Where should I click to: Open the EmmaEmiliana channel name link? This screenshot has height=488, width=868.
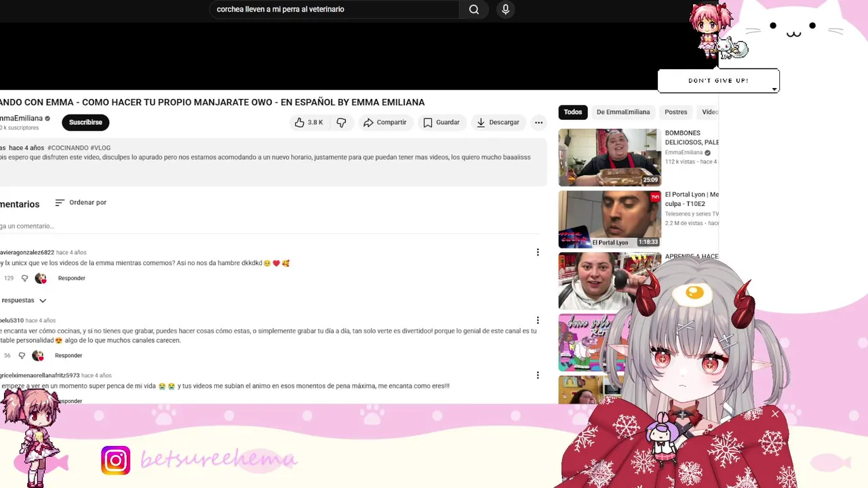pos(21,119)
